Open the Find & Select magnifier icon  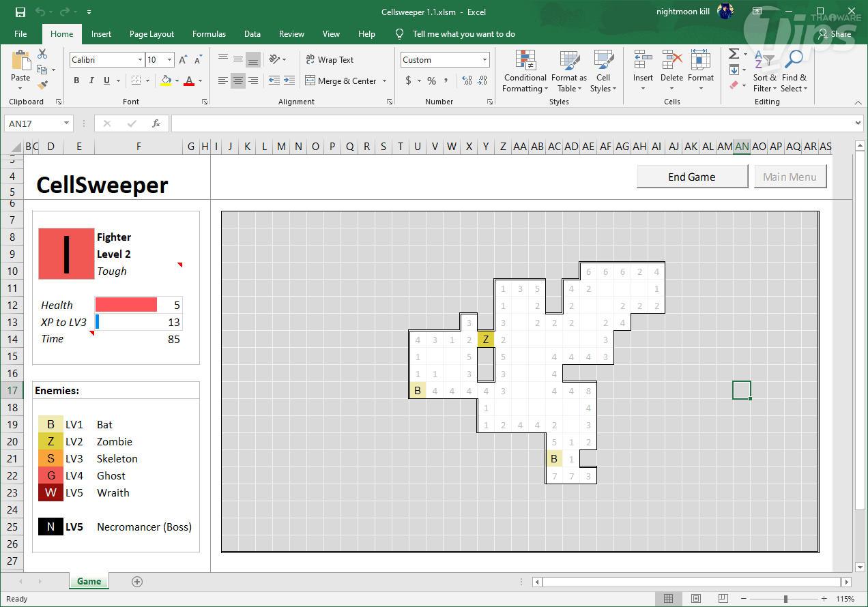794,61
